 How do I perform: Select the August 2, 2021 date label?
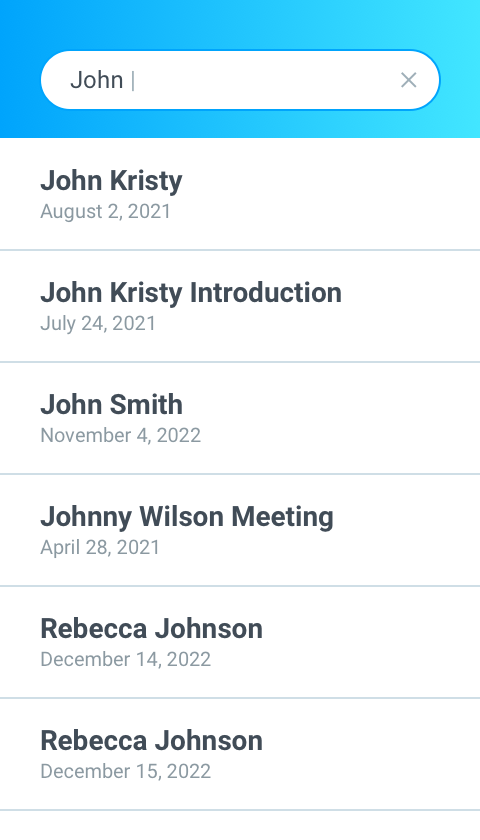click(x=106, y=211)
